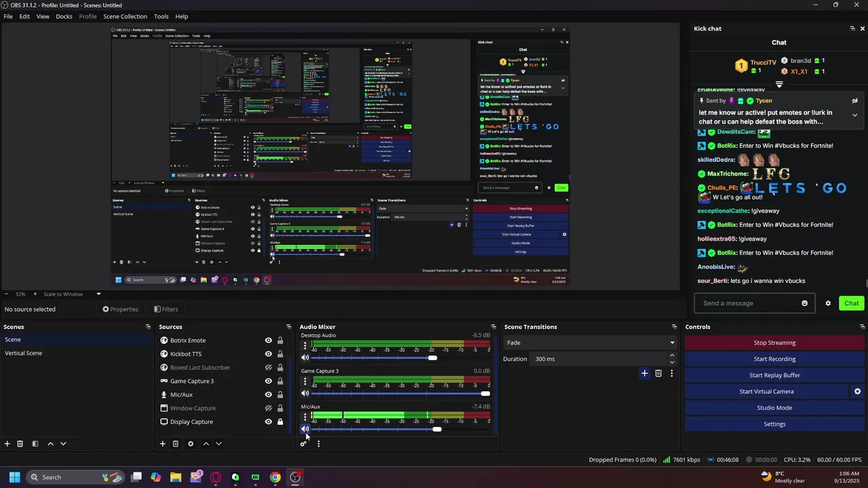Open the File menu
Image resolution: width=868 pixels, height=488 pixels.
[8, 16]
